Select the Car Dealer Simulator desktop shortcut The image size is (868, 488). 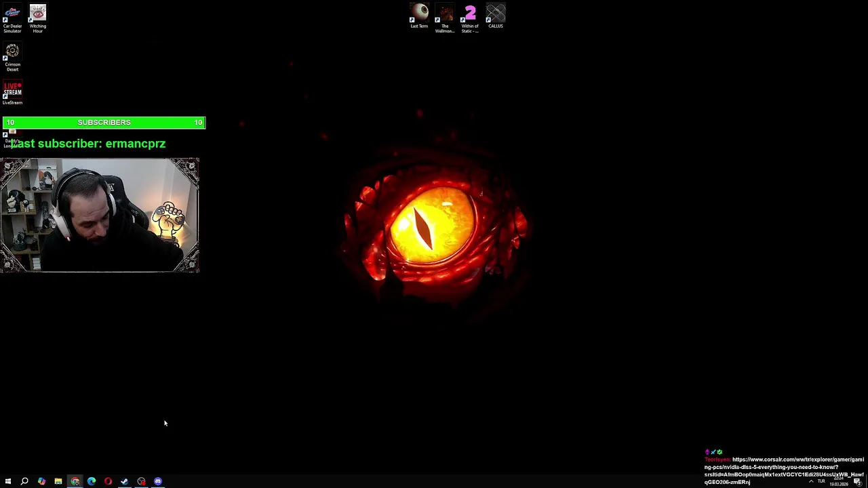[12, 18]
